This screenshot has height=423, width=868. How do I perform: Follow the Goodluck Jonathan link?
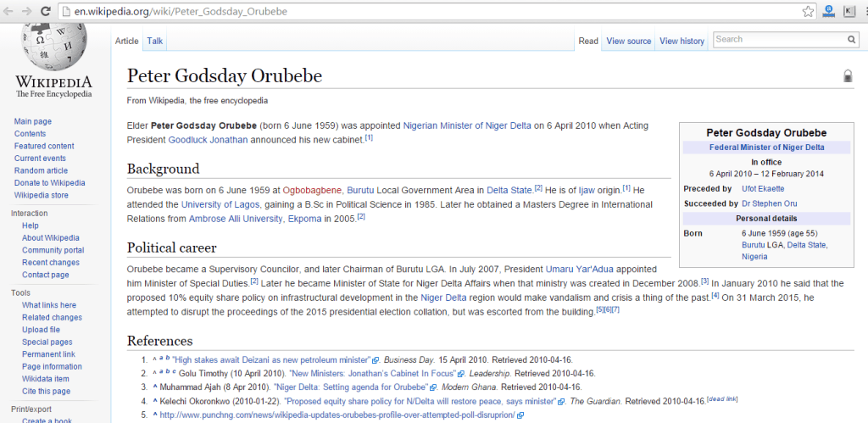coord(209,140)
